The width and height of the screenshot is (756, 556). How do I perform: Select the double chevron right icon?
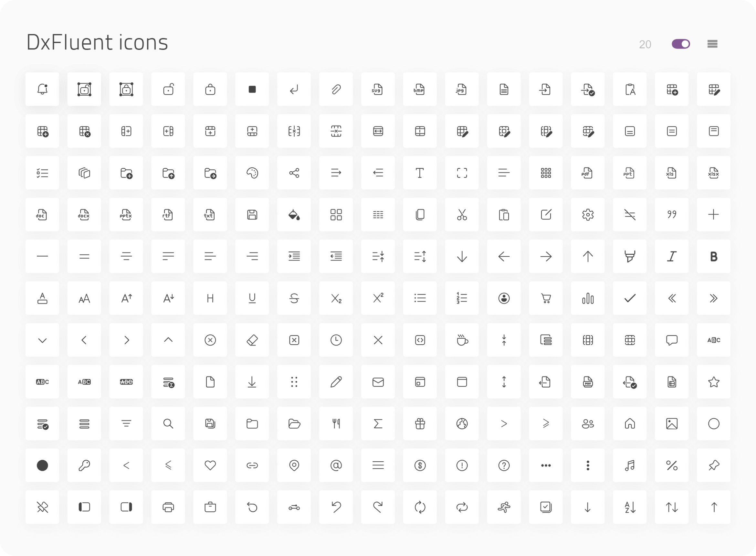point(713,298)
